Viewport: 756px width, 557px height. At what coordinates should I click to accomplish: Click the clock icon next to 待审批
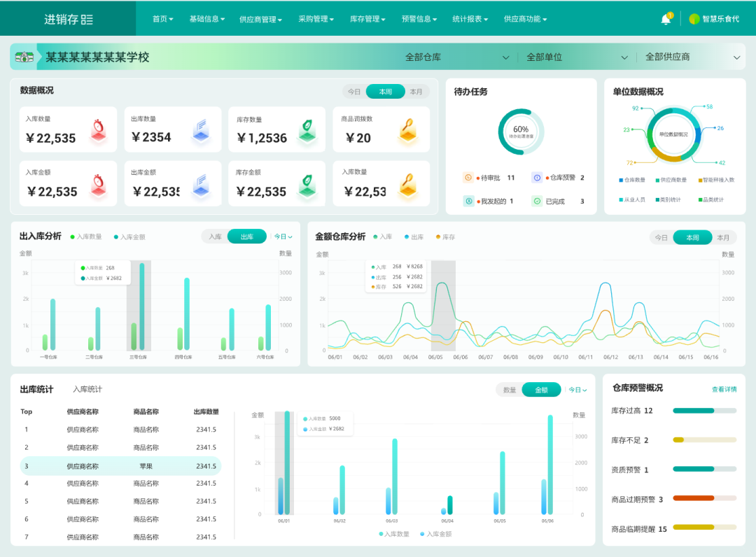coord(468,177)
